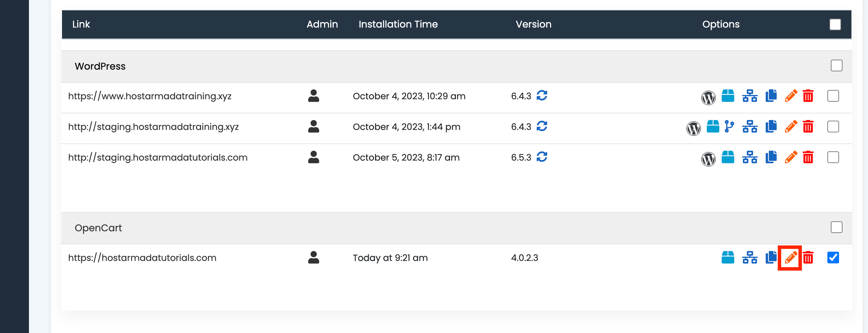The width and height of the screenshot is (868, 333).
Task: Select checkbox for staging.hostarmadatutorials.com row
Action: coord(833,157)
